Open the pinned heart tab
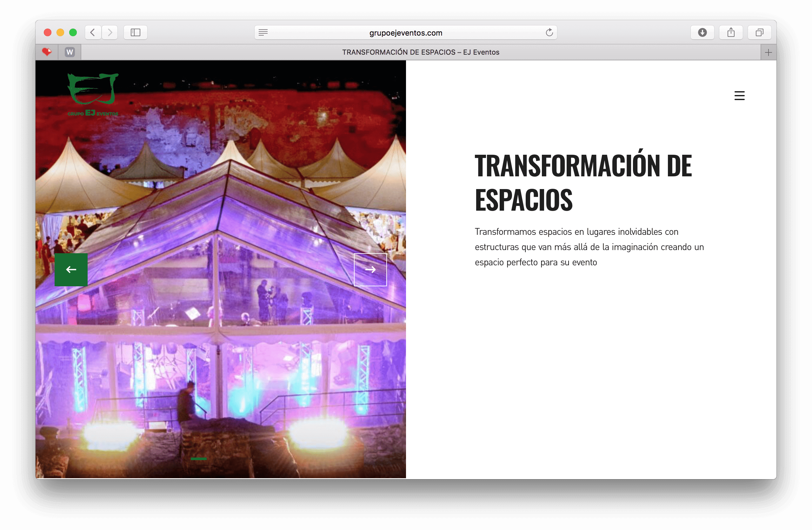 tap(47, 52)
